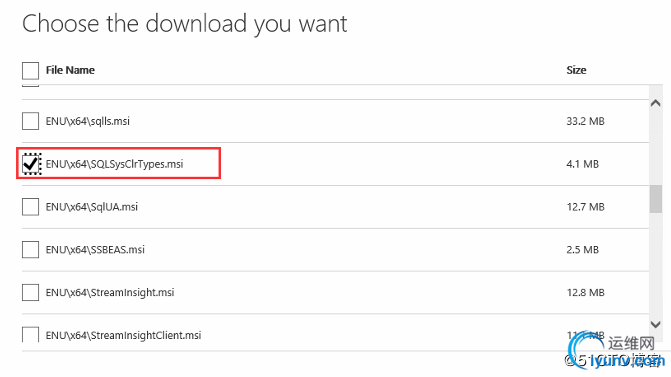Check the ENU\x64\sqlls.msi checkbox

point(30,121)
